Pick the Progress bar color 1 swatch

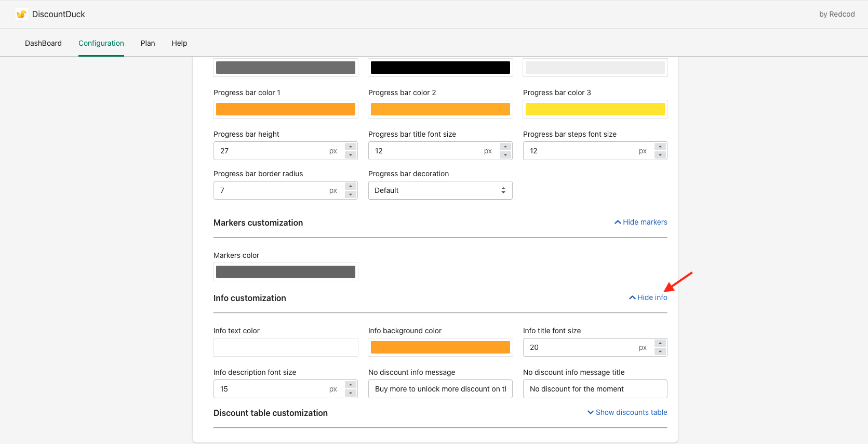(285, 109)
